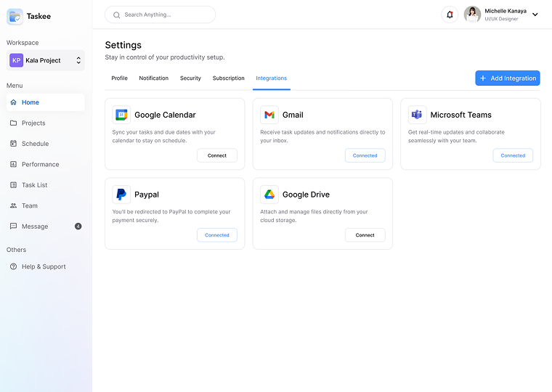
Task: Click the Paypal logo icon
Action: pos(121,195)
